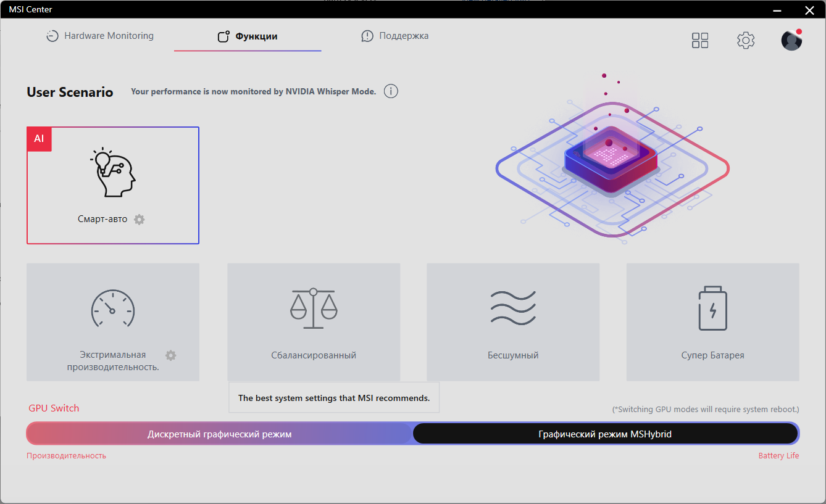Click the info icon beside Whisper Mode message
826x504 pixels.
[x=391, y=91]
